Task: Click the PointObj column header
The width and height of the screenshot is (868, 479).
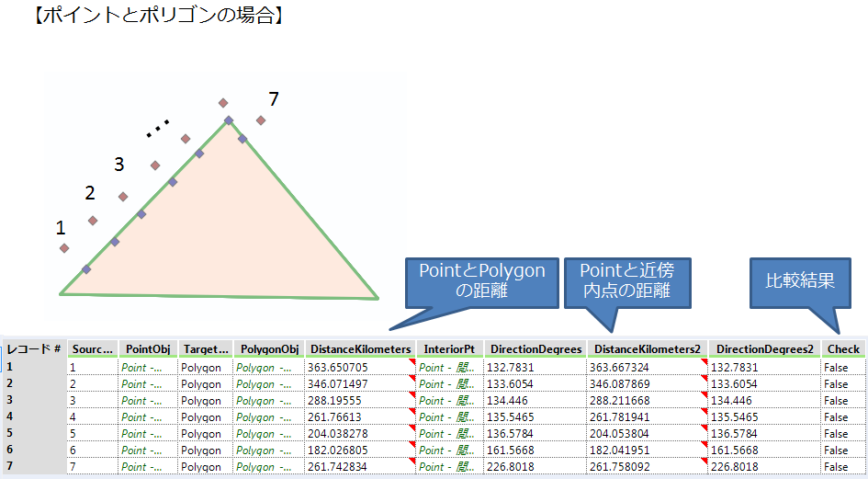Action: (x=148, y=349)
